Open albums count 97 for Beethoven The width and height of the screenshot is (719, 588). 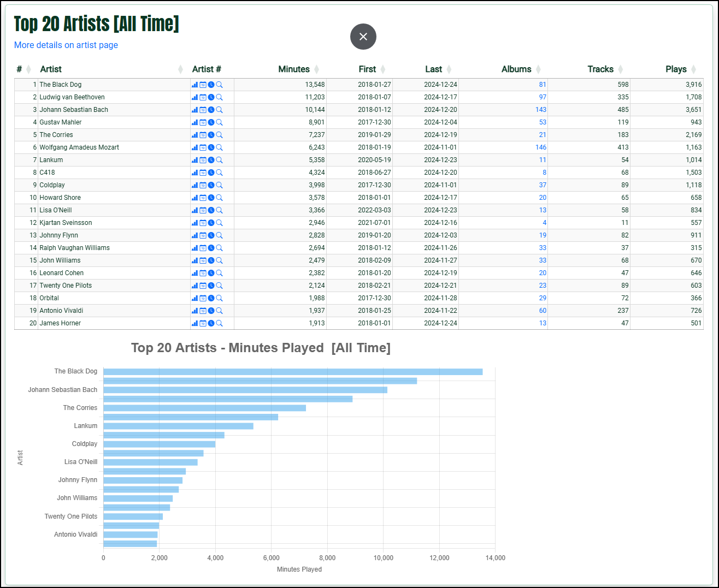click(543, 97)
